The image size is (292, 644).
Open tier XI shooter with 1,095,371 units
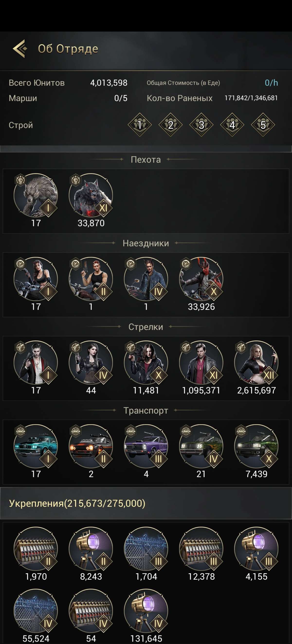click(201, 363)
